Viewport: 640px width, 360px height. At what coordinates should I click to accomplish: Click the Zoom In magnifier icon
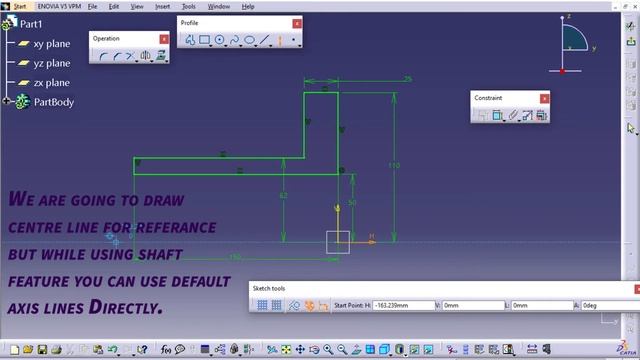pos(328,349)
